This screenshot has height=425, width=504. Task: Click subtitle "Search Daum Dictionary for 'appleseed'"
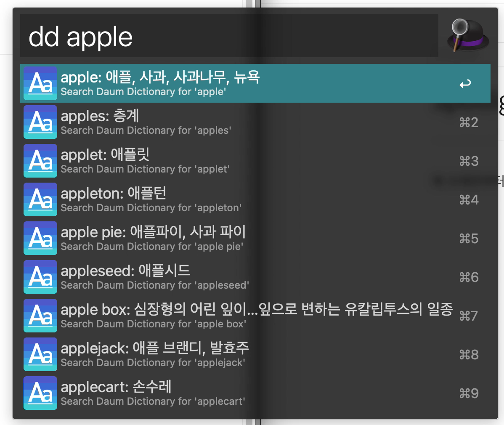click(x=155, y=285)
